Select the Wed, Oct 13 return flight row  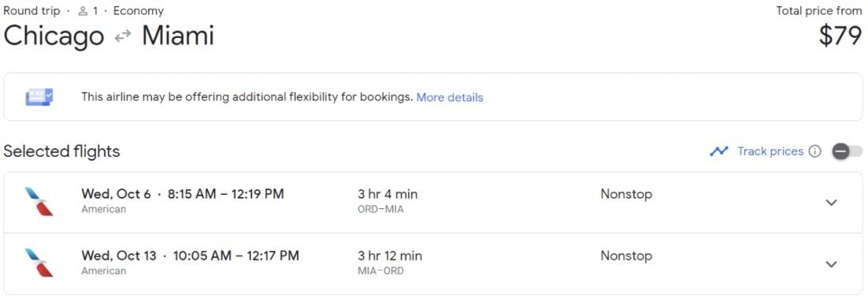pyautogui.click(x=433, y=264)
